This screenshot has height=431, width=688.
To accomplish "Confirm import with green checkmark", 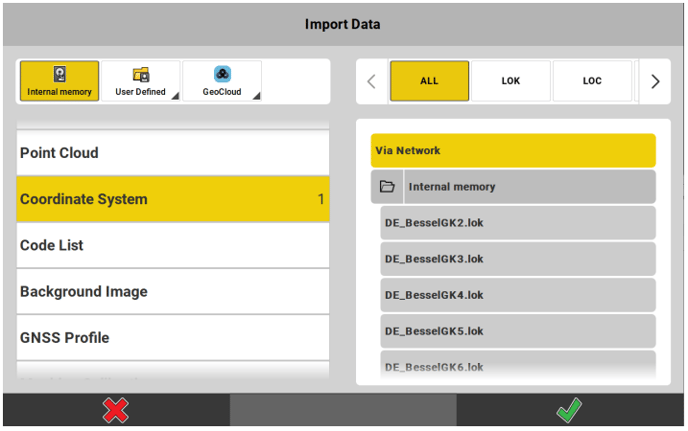I will 571,410.
